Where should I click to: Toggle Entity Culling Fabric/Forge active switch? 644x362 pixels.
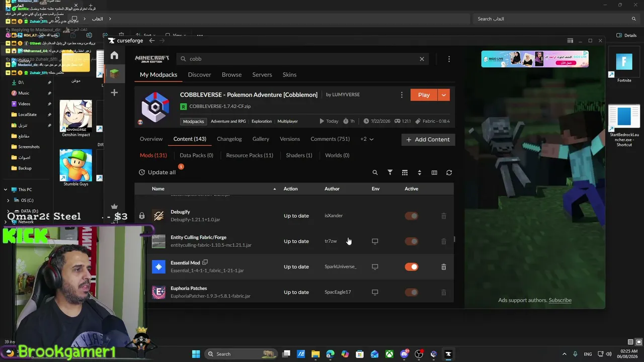coord(412,241)
